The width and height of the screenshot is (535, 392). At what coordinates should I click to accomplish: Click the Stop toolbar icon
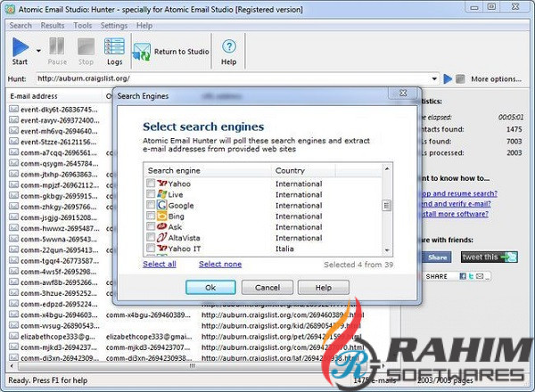(x=86, y=46)
